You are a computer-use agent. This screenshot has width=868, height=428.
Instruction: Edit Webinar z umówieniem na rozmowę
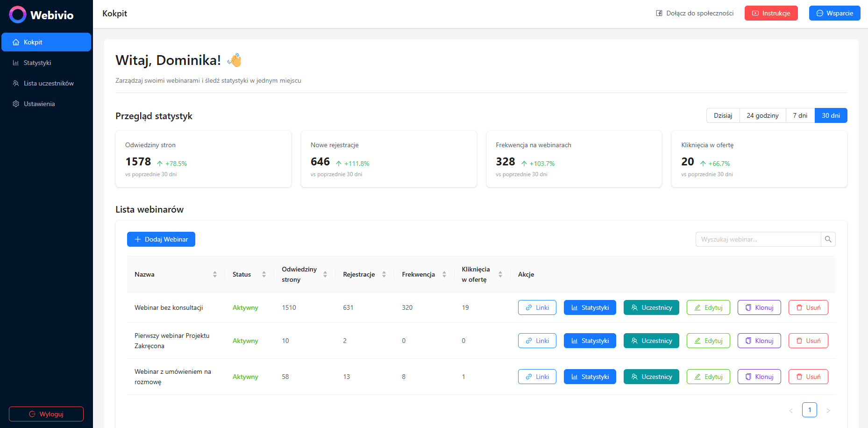(x=708, y=377)
